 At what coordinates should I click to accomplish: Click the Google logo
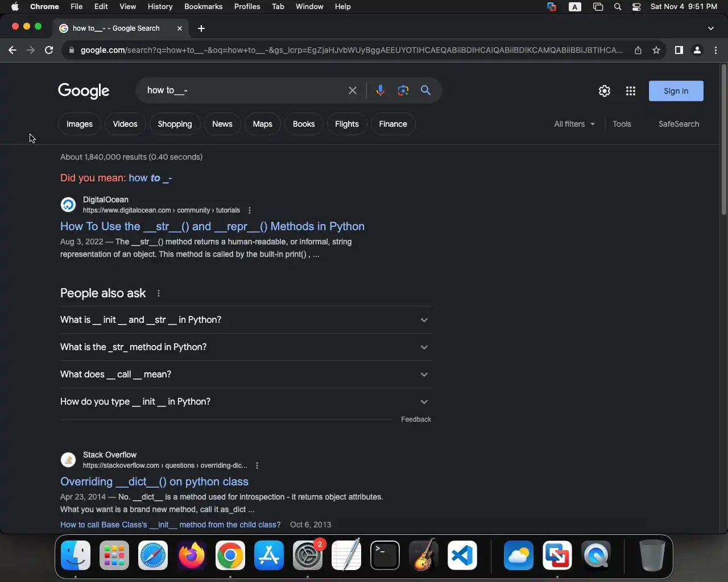click(x=84, y=91)
